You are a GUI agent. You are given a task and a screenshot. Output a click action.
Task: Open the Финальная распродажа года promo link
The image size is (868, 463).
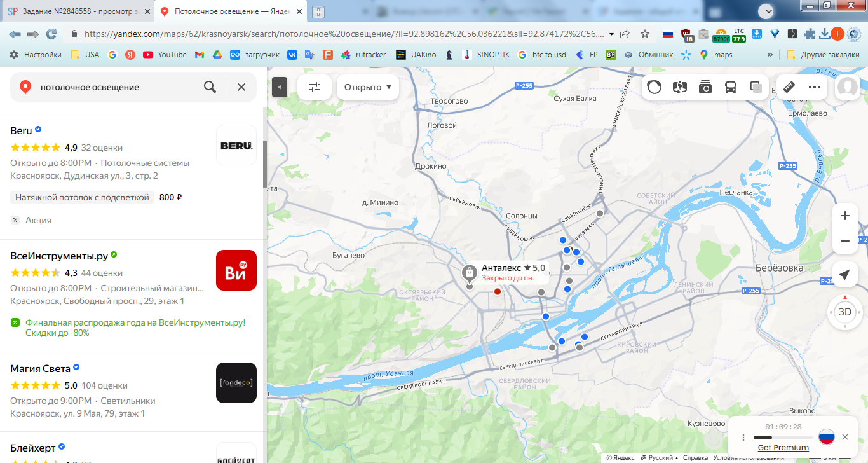(135, 328)
